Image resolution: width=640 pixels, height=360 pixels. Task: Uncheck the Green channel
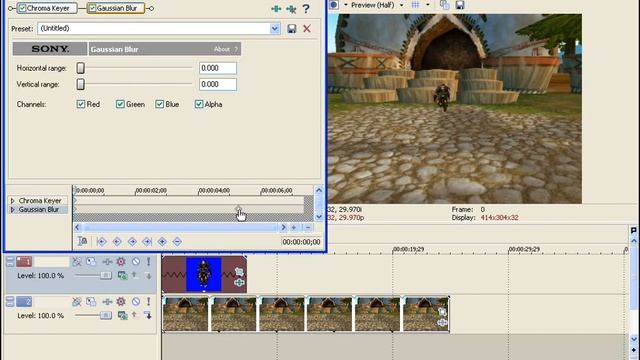click(120, 104)
